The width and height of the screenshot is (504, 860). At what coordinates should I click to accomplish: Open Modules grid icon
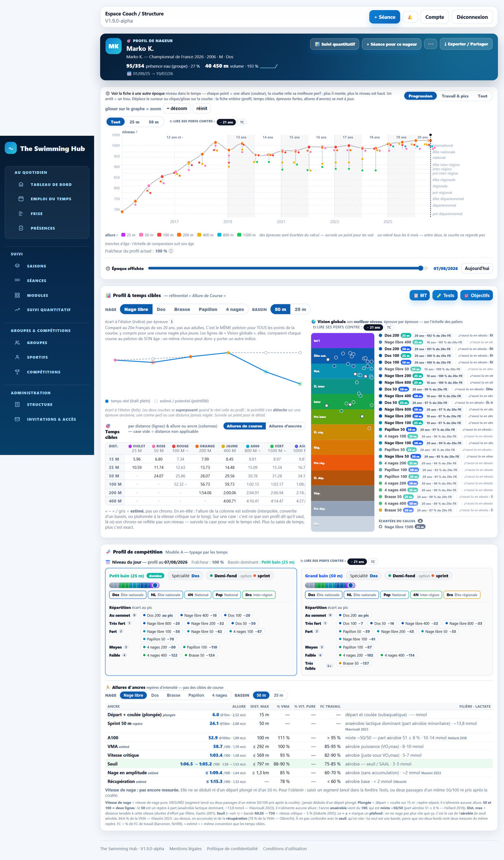(x=17, y=295)
